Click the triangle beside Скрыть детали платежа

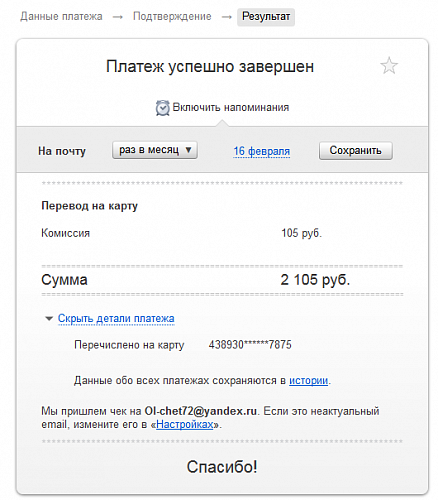tap(49, 319)
